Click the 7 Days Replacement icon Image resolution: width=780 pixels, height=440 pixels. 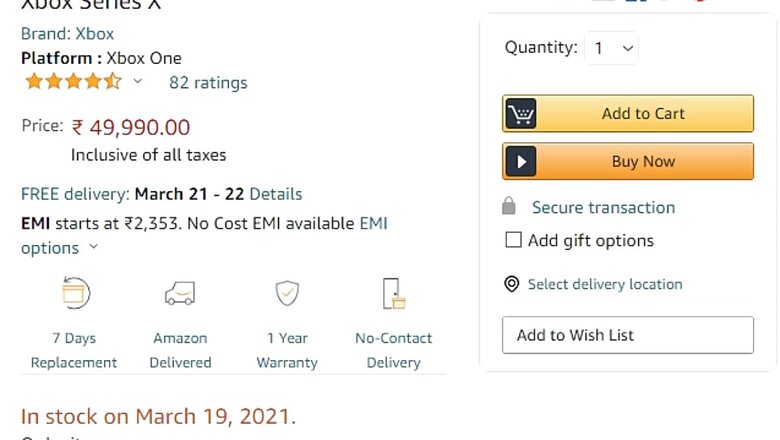pos(75,292)
